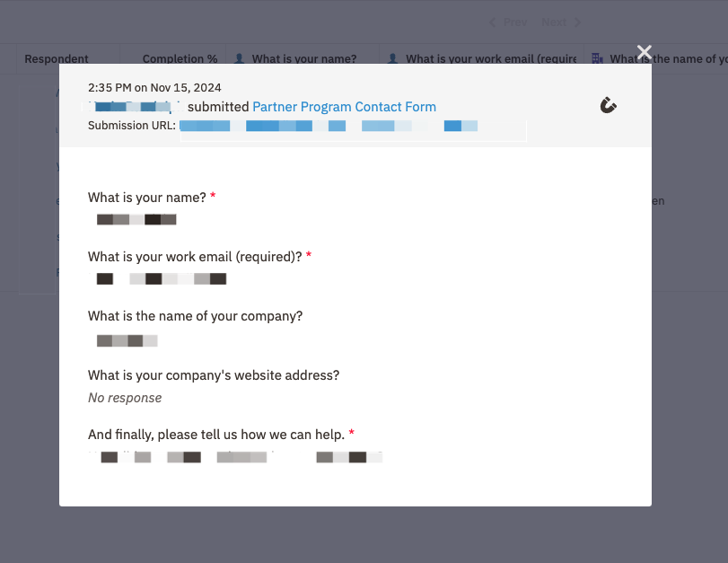Click the 2:35 PM on Nov 15, 2024 timestamp
This screenshot has width=728, height=563.
(x=154, y=88)
